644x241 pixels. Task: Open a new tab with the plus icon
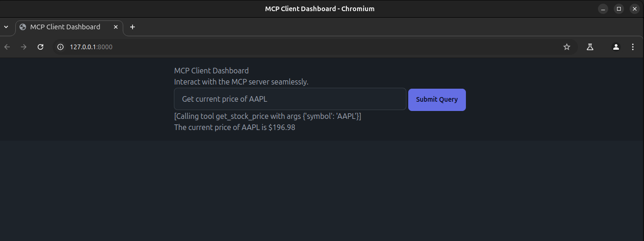pos(133,27)
